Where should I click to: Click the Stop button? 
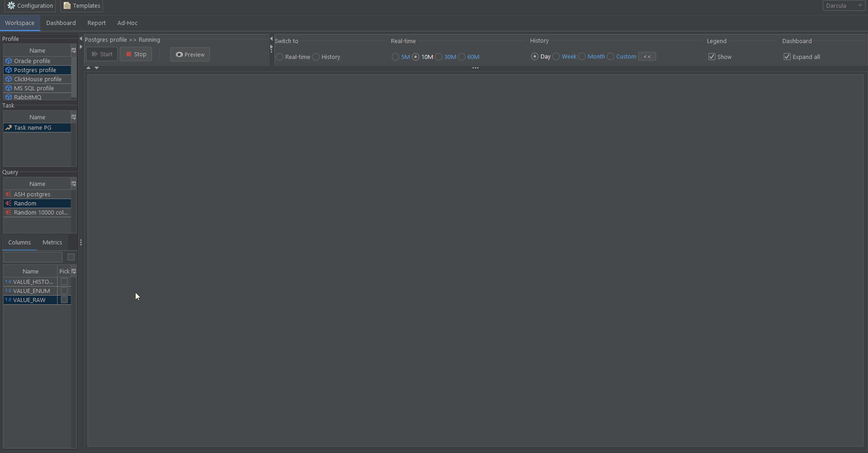point(136,54)
